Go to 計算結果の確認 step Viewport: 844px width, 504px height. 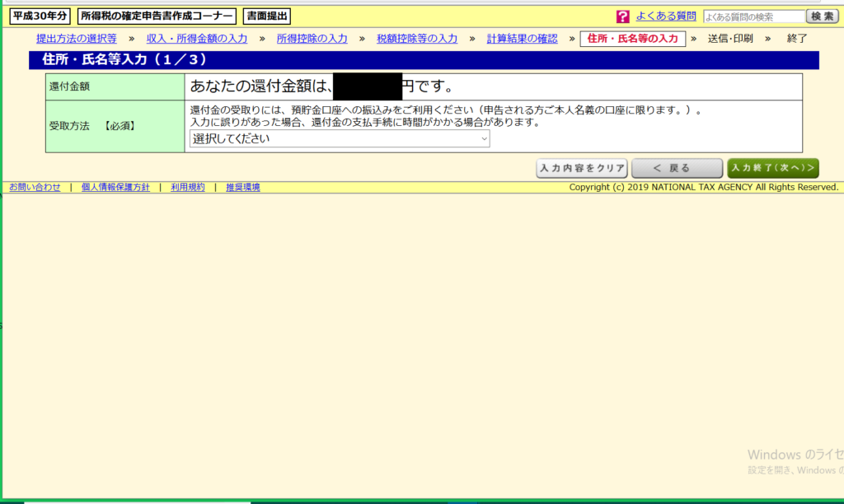(x=522, y=39)
